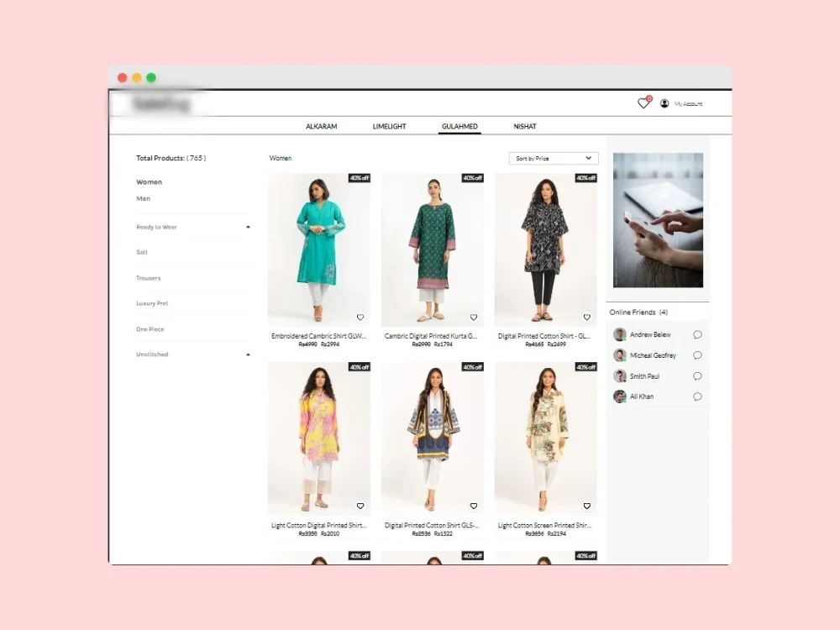Open the green Cambric Digital Printed Kurta image
Viewport: 840px width, 630px height.
[433, 249]
